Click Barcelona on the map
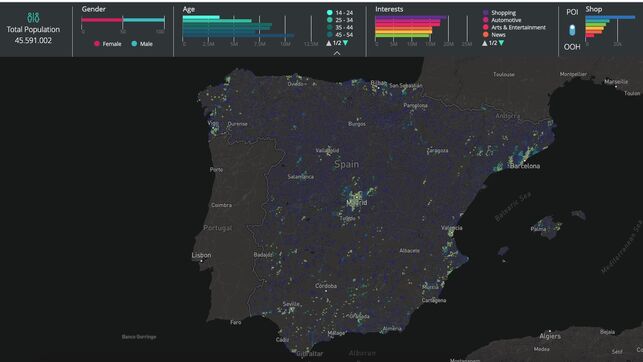This screenshot has height=362, width=643. pos(525,166)
